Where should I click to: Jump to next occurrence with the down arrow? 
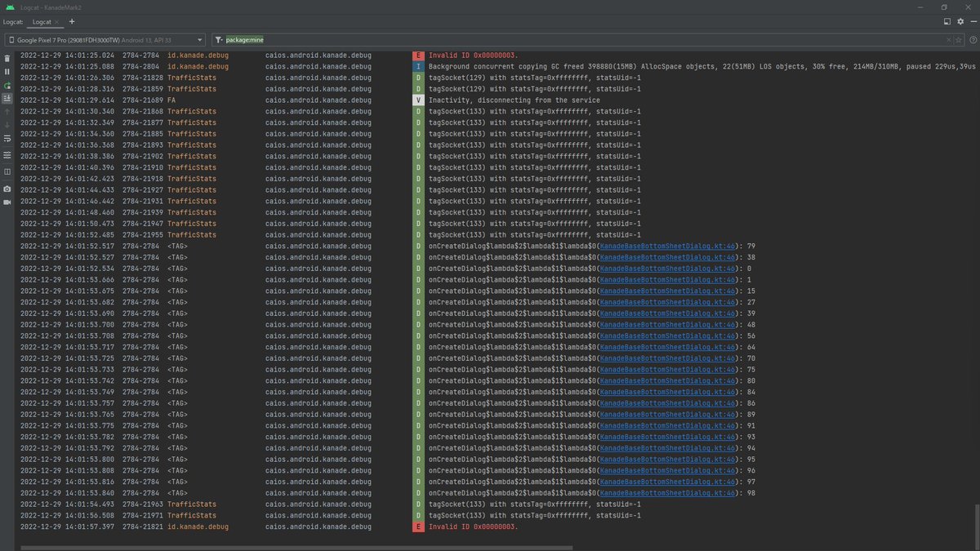(7, 124)
